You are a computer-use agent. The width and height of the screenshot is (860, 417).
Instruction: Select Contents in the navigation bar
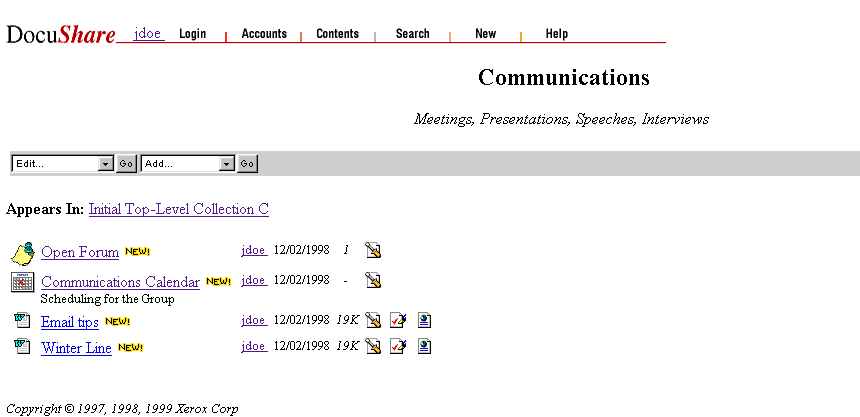click(x=337, y=34)
